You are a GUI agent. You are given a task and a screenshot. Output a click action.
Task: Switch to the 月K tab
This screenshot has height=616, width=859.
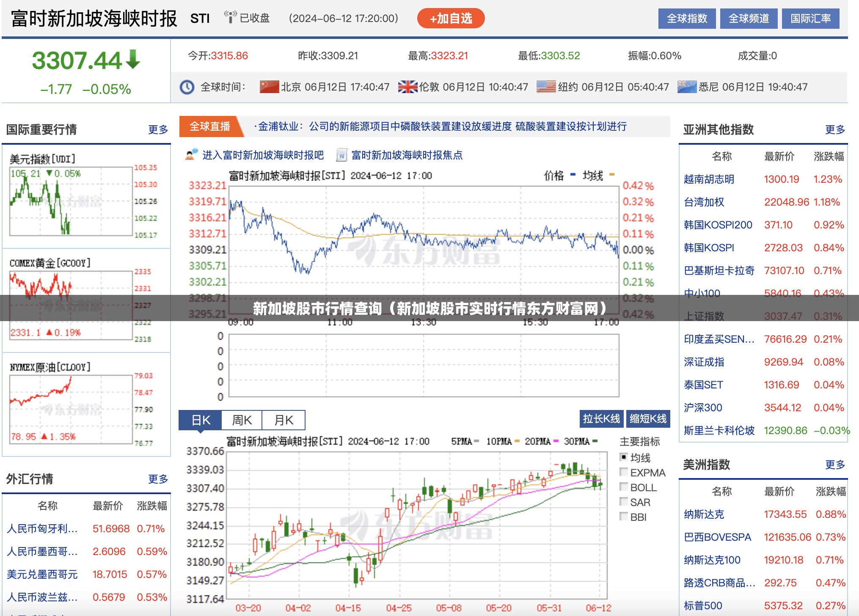(x=283, y=420)
